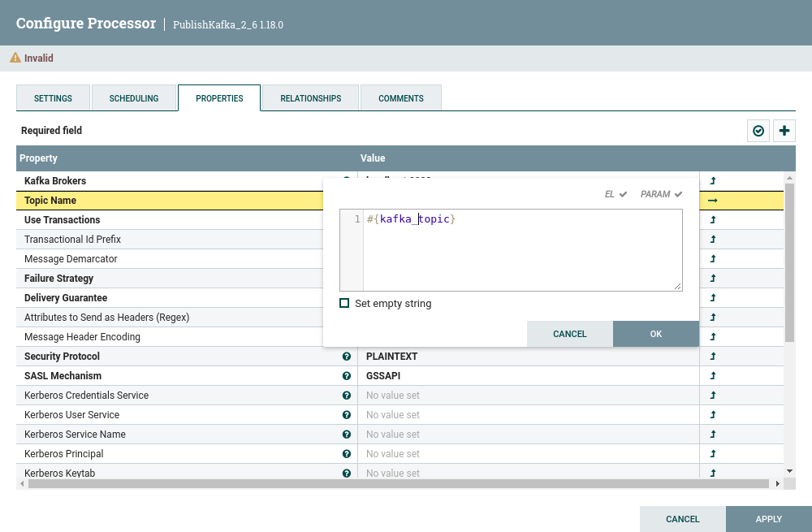Click the #{kafka_topic} parameter text

(411, 219)
